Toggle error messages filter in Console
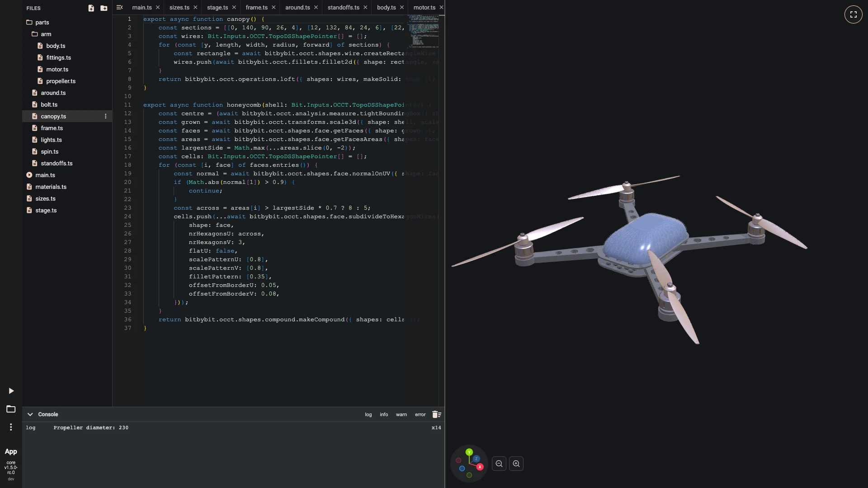 [420, 414]
